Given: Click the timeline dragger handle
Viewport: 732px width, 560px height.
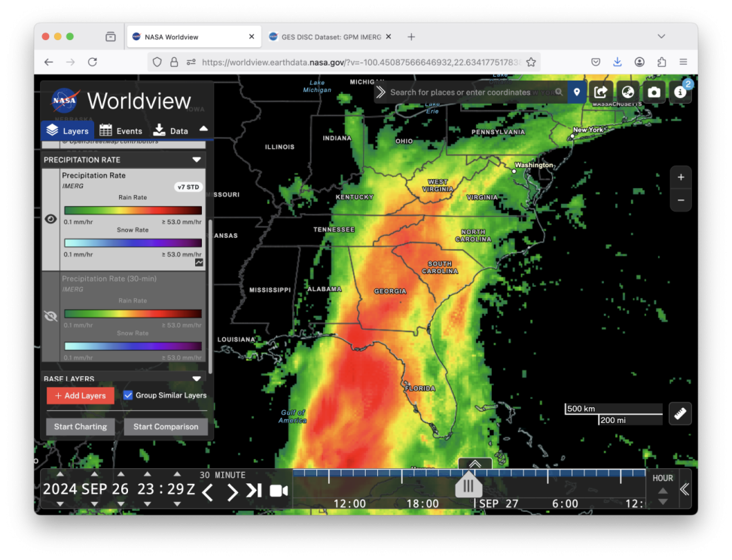Looking at the screenshot, I should pyautogui.click(x=468, y=485).
